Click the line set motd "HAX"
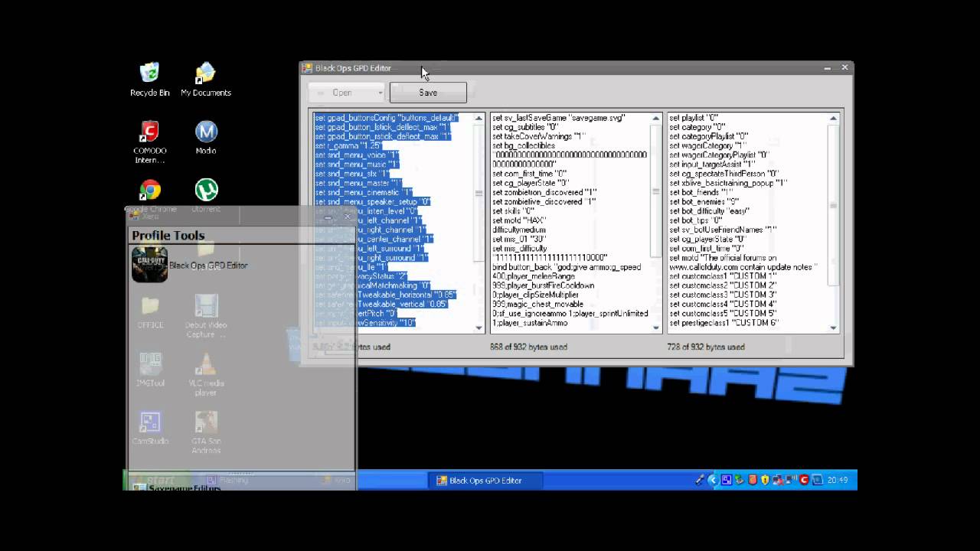The height and width of the screenshot is (551, 980). tap(519, 220)
